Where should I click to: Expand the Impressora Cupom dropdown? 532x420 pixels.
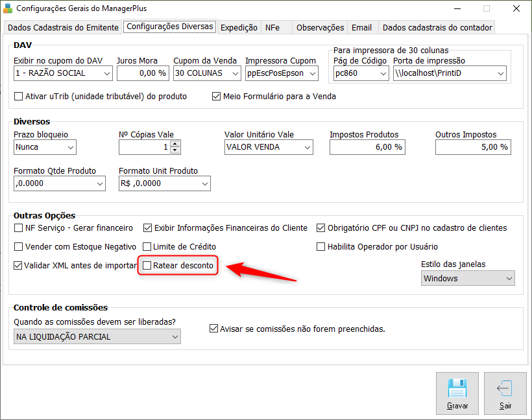pos(282,73)
